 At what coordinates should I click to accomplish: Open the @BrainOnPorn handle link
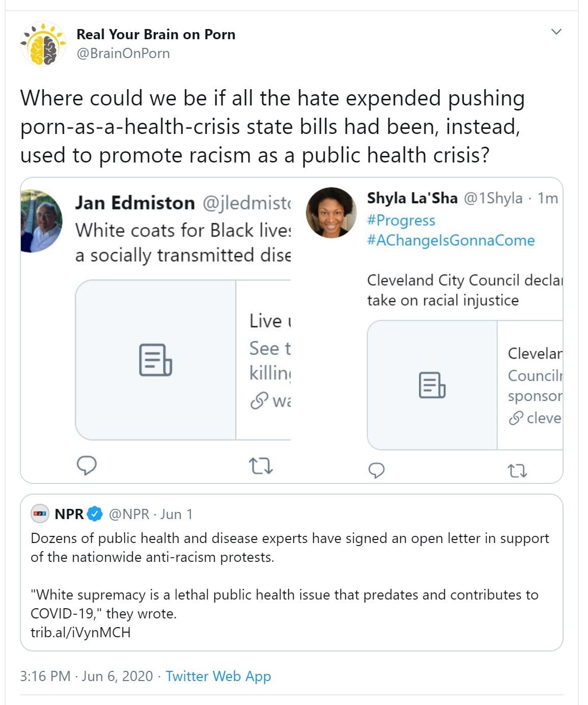point(123,53)
